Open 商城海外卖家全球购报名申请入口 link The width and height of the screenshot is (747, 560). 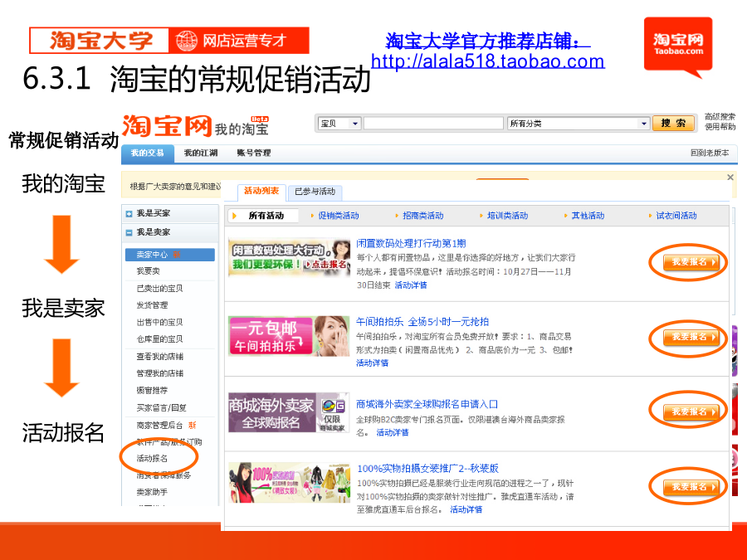(x=427, y=404)
